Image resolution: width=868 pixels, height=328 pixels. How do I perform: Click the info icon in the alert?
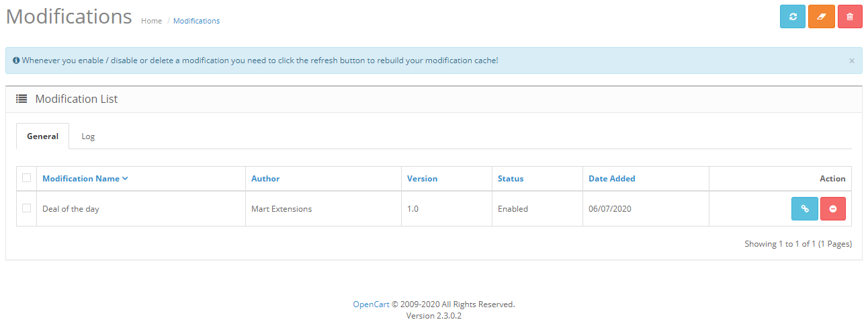click(x=16, y=60)
